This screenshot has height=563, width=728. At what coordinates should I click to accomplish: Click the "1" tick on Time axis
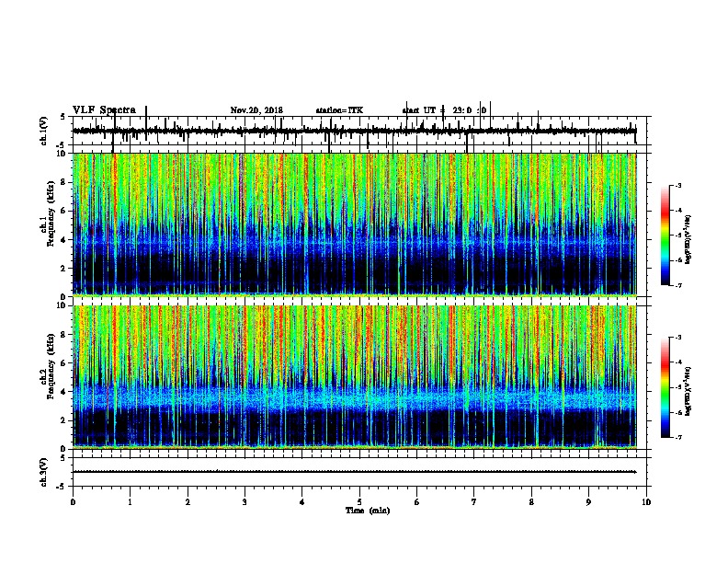pyautogui.click(x=130, y=502)
